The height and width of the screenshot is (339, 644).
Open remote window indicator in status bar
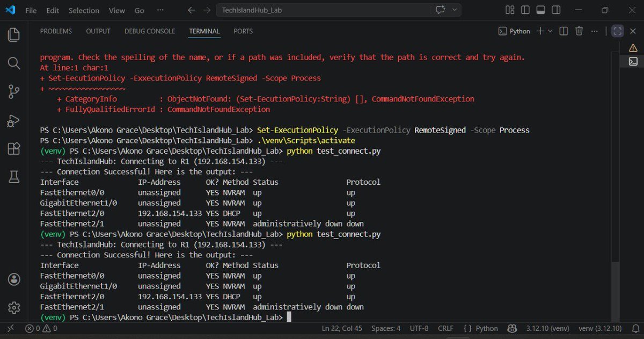(10, 328)
